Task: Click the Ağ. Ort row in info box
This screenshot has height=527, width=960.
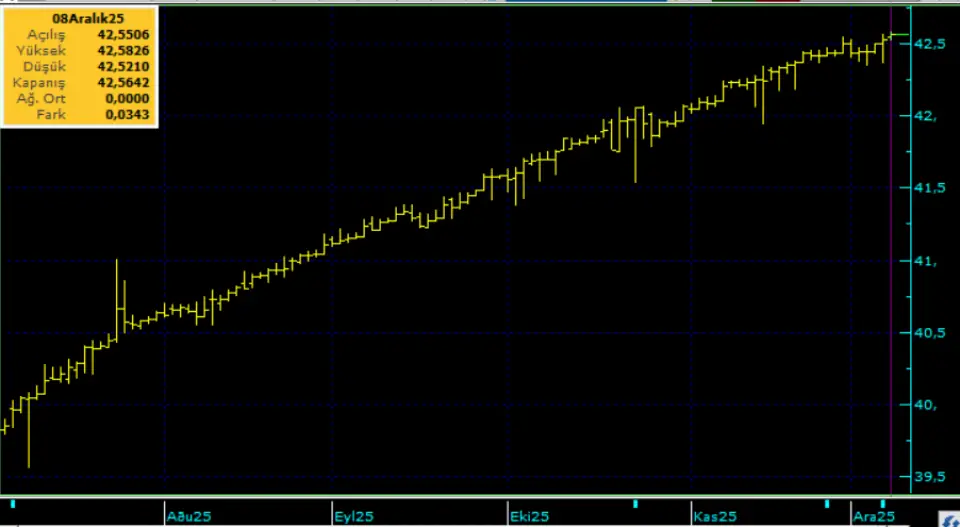Action: coord(79,99)
